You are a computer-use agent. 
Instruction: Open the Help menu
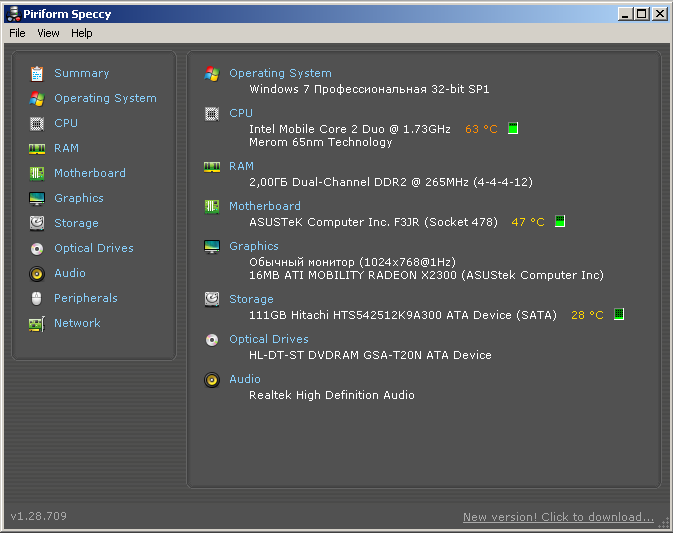tap(82, 33)
